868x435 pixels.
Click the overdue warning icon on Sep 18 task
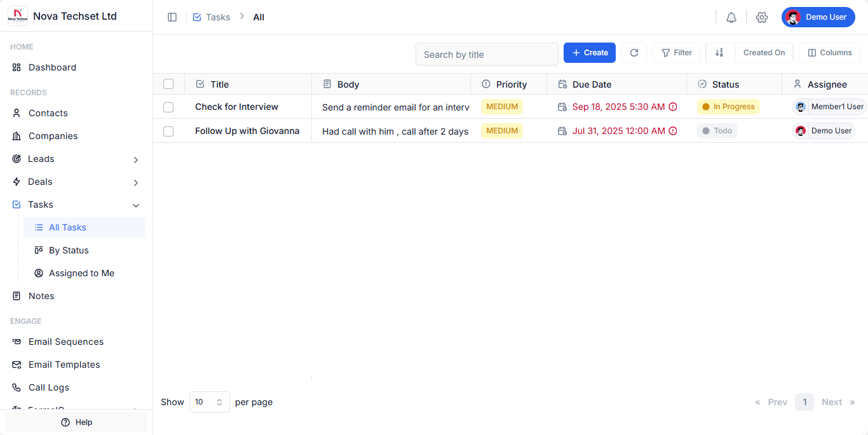[x=673, y=107]
